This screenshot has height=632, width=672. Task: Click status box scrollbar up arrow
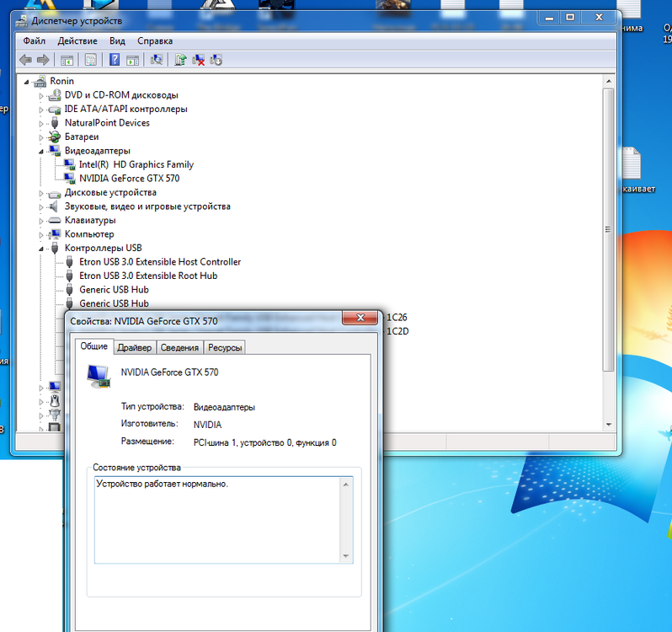(346, 485)
